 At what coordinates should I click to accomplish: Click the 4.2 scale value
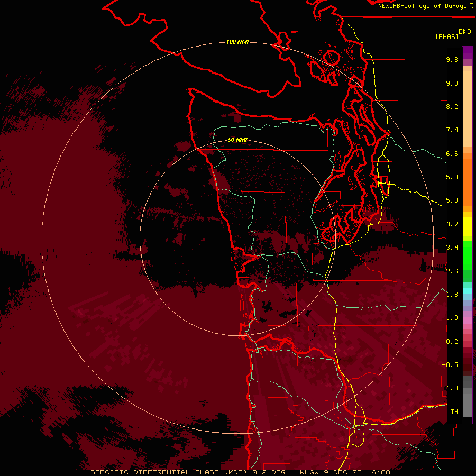click(452, 224)
